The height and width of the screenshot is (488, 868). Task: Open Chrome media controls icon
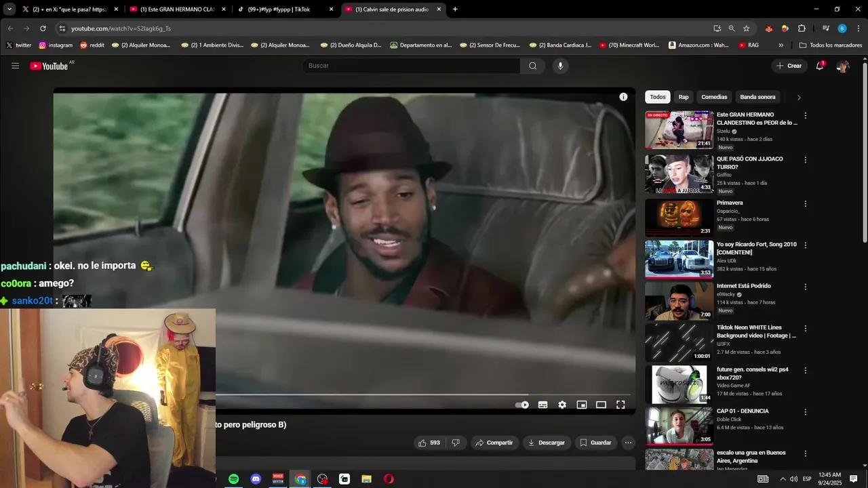coord(825,28)
